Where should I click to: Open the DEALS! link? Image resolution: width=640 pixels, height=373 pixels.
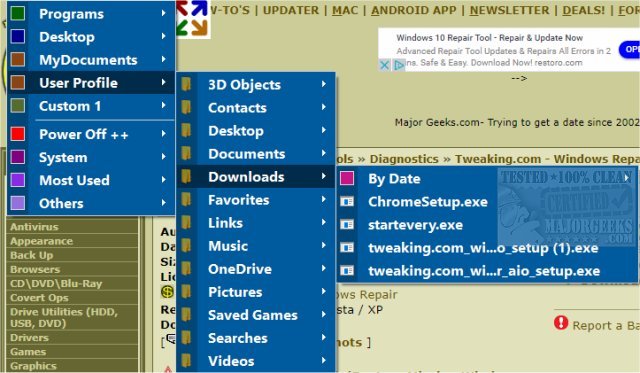[x=583, y=10]
